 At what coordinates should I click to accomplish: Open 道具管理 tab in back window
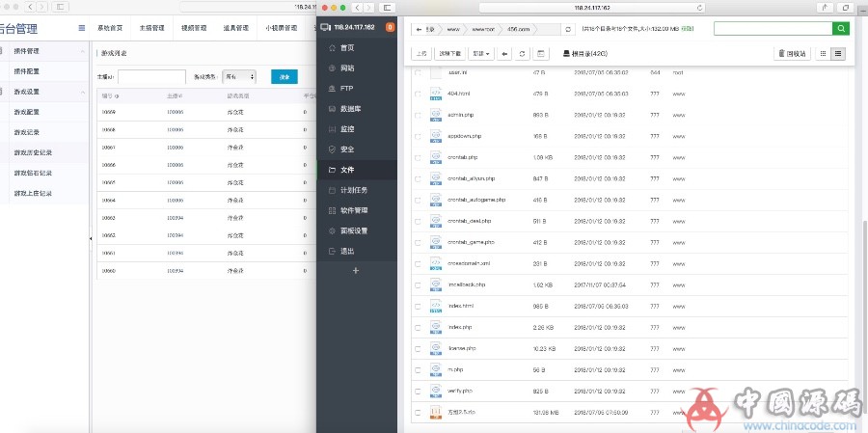tap(236, 28)
